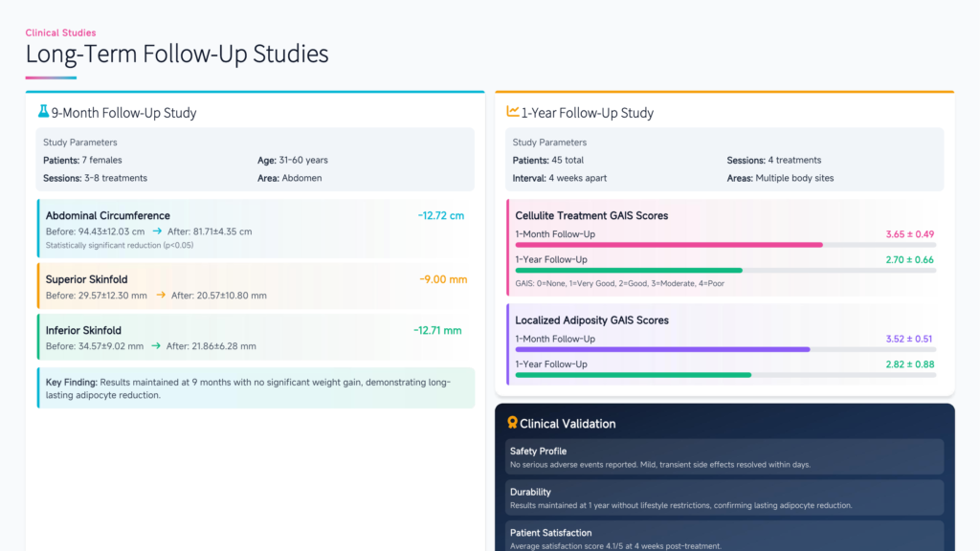Click the Long-Term Follow-Up Studies title
This screenshot has width=980, height=551.
(177, 55)
